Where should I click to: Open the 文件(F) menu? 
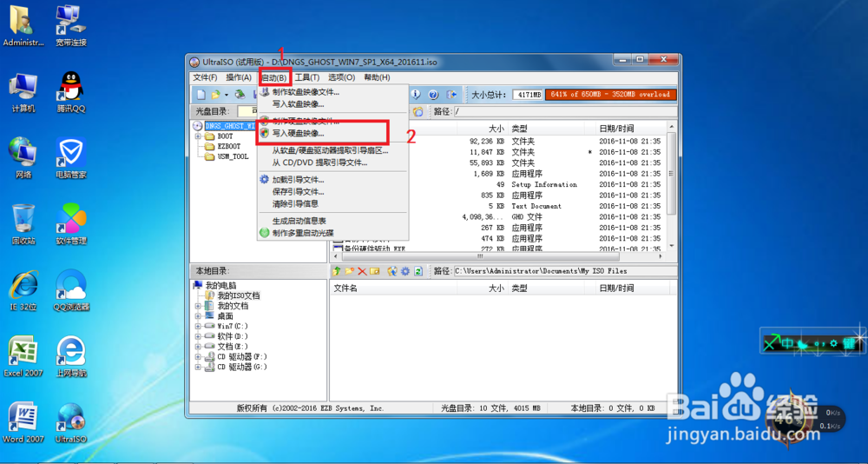[205, 77]
